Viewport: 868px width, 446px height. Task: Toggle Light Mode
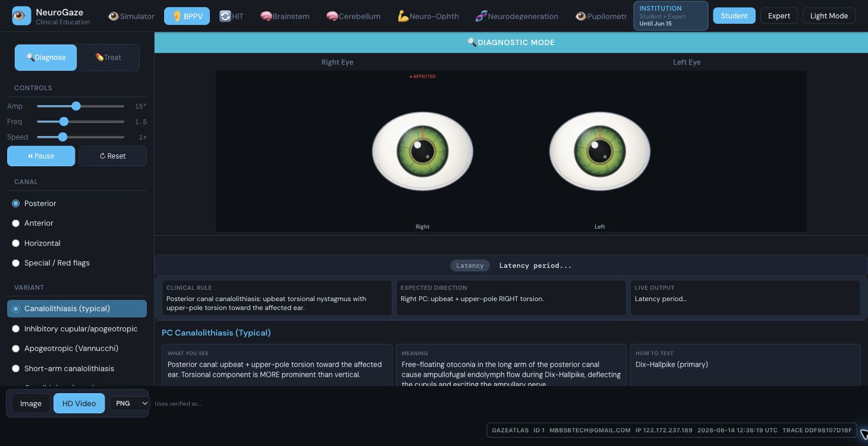pyautogui.click(x=829, y=15)
